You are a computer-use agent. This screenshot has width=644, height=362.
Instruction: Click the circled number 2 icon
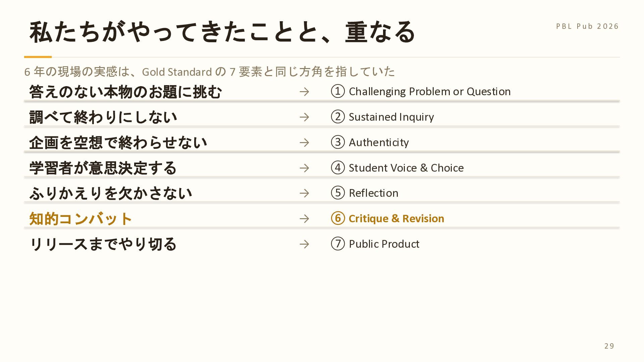(x=338, y=117)
